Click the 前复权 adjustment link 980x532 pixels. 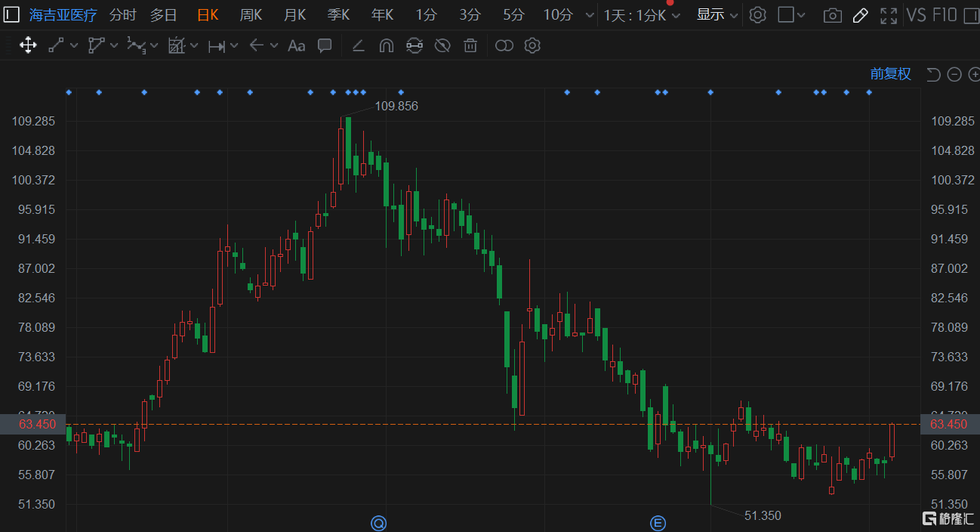[x=890, y=74]
